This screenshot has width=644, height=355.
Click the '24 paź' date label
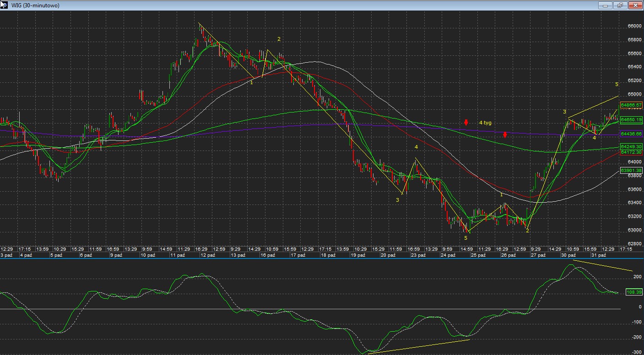coord(449,255)
